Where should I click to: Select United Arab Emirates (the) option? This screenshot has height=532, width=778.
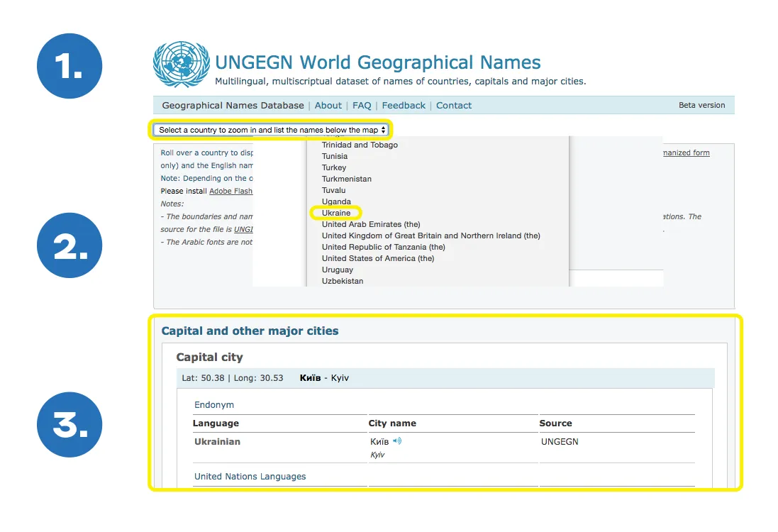point(371,224)
